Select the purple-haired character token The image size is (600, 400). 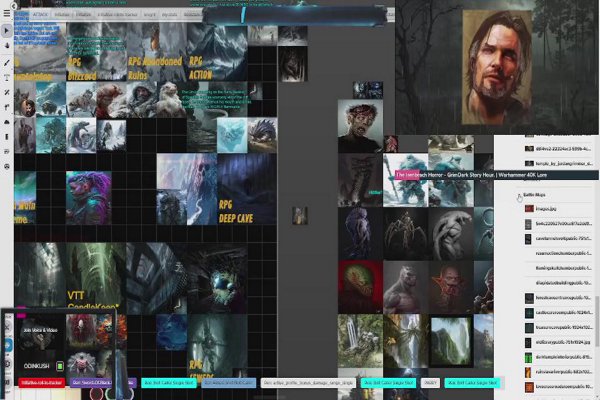click(89, 198)
